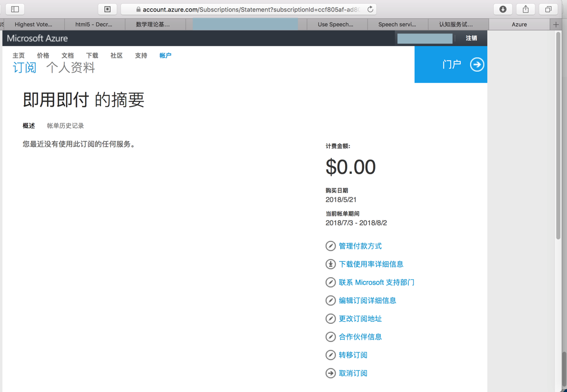Click pencil icon beside 联系 Microsoft 支持部门

pyautogui.click(x=330, y=282)
